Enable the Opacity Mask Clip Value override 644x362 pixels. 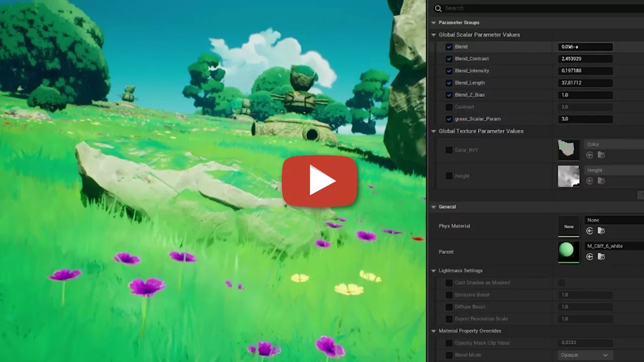[x=449, y=343]
